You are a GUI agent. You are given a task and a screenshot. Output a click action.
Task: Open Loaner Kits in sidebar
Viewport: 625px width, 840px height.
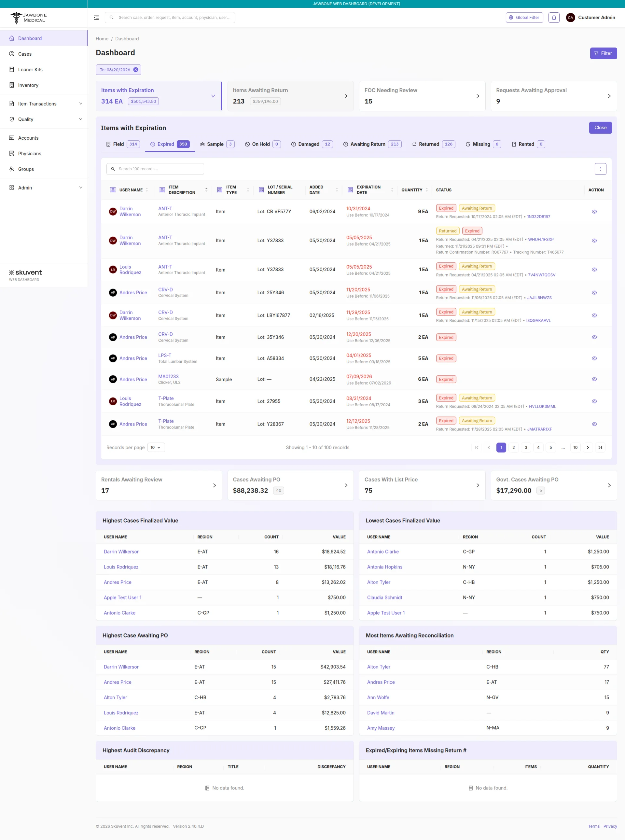[x=44, y=70]
